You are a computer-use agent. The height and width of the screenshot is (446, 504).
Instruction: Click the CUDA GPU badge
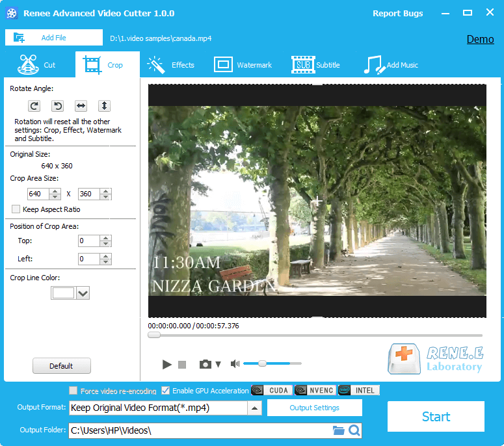point(272,390)
